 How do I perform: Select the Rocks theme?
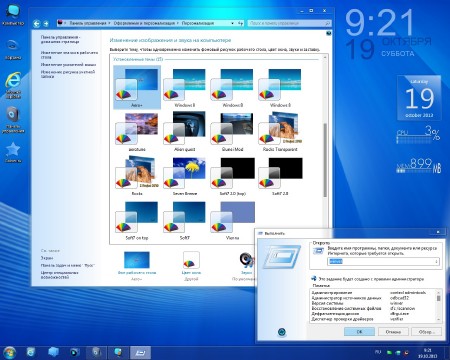pos(137,176)
